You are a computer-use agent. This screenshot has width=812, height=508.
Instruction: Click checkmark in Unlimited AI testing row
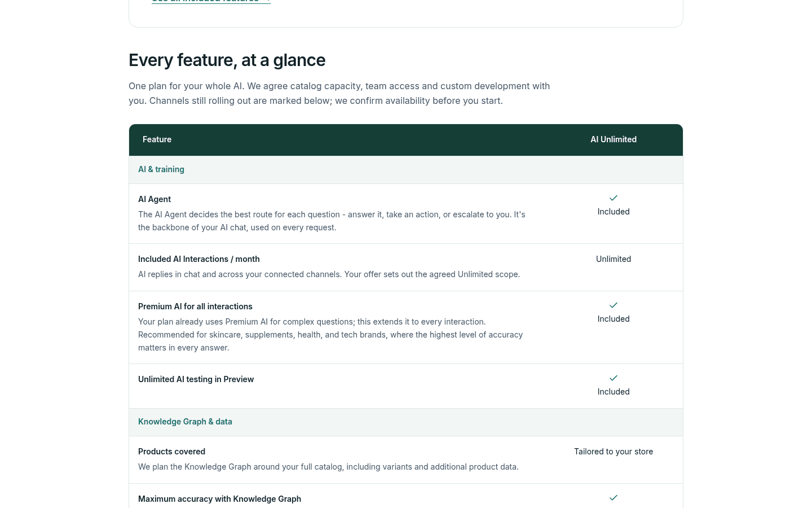click(614, 378)
